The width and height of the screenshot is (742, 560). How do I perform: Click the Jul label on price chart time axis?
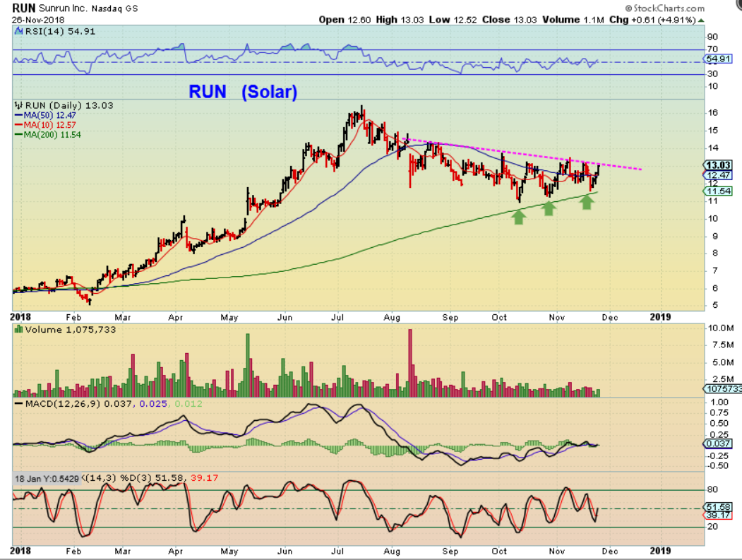point(337,317)
